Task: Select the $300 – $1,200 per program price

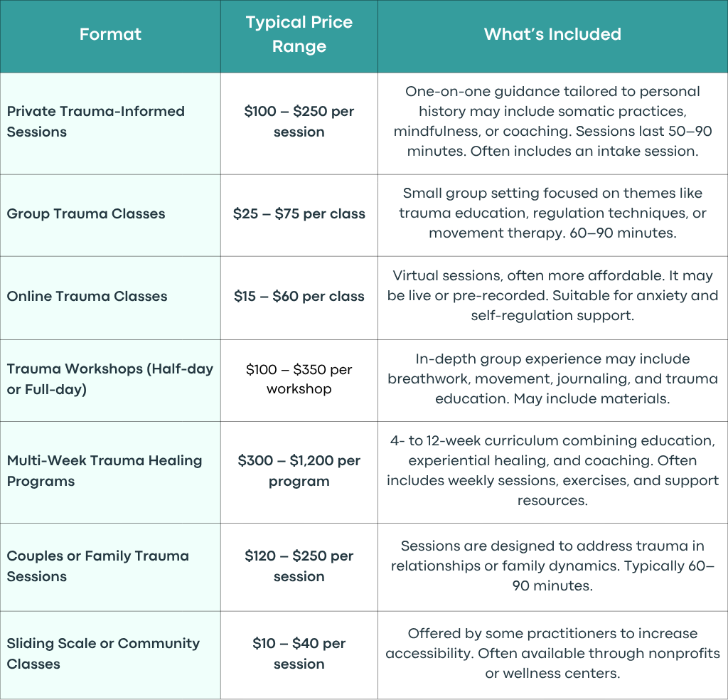Action: click(x=299, y=470)
